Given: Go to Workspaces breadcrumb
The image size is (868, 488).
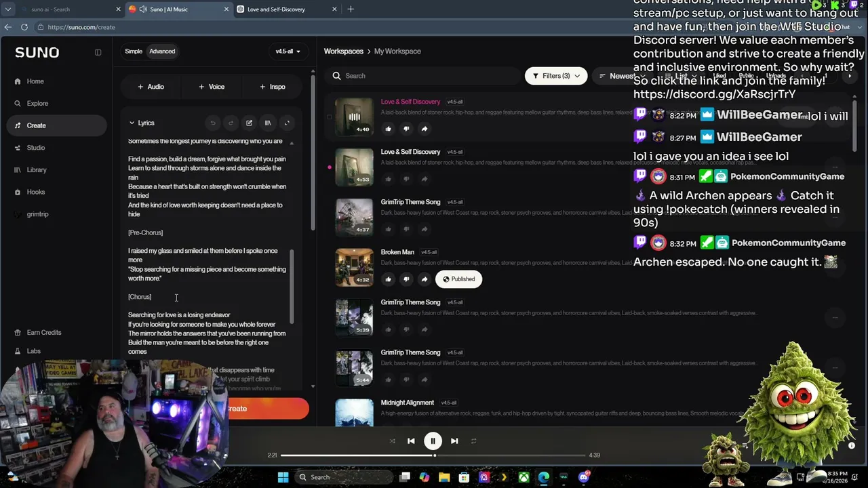Looking at the screenshot, I should (344, 52).
